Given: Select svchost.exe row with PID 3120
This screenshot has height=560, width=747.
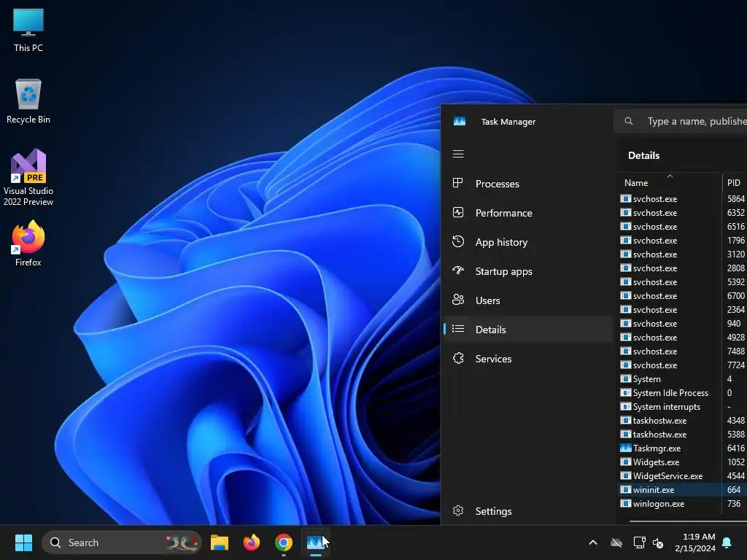Looking at the screenshot, I should 682,254.
